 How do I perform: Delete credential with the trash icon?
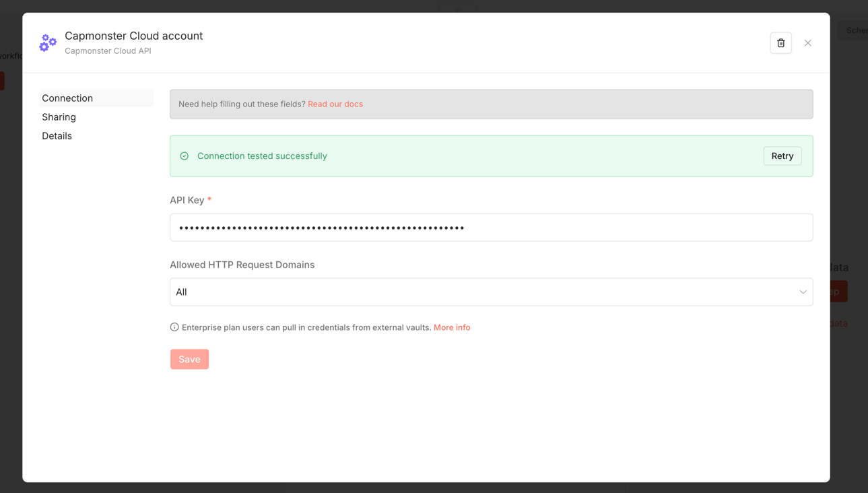[780, 43]
